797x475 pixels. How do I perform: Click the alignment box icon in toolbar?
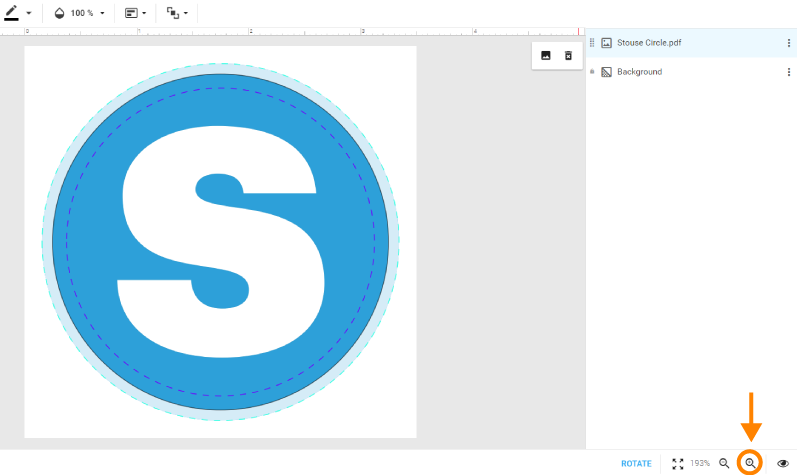131,13
